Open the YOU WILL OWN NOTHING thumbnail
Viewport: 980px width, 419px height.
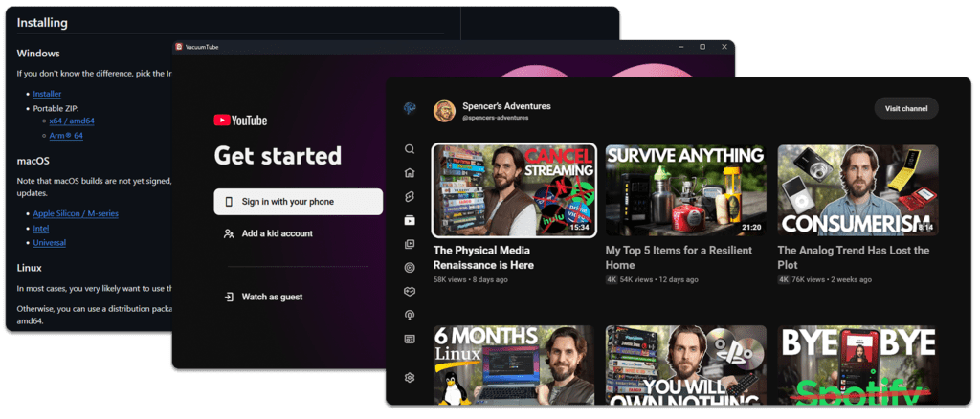pyautogui.click(x=685, y=364)
